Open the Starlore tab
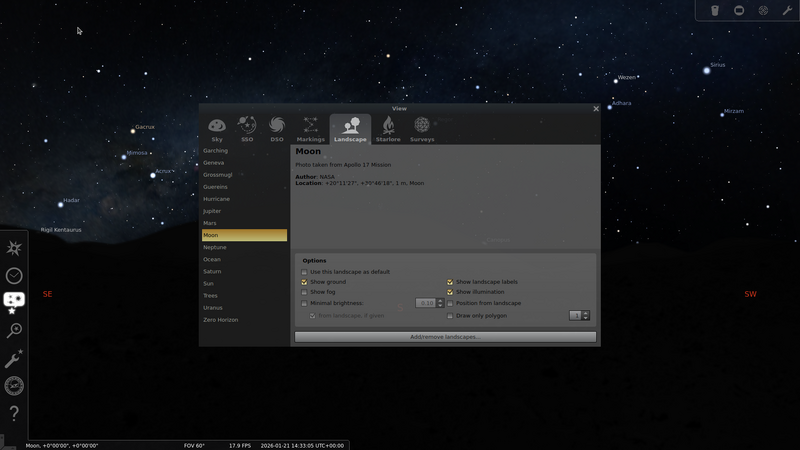This screenshot has height=450, width=800. click(388, 129)
